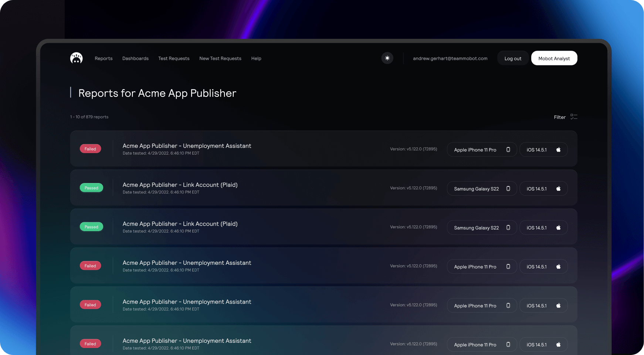Click the Mobot Analyst button

(554, 58)
